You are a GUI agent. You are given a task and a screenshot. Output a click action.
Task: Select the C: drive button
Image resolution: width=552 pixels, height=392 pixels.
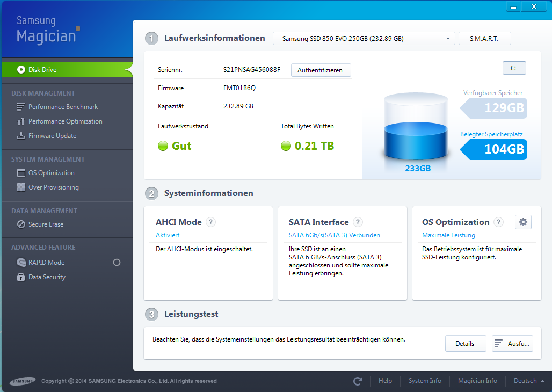514,68
